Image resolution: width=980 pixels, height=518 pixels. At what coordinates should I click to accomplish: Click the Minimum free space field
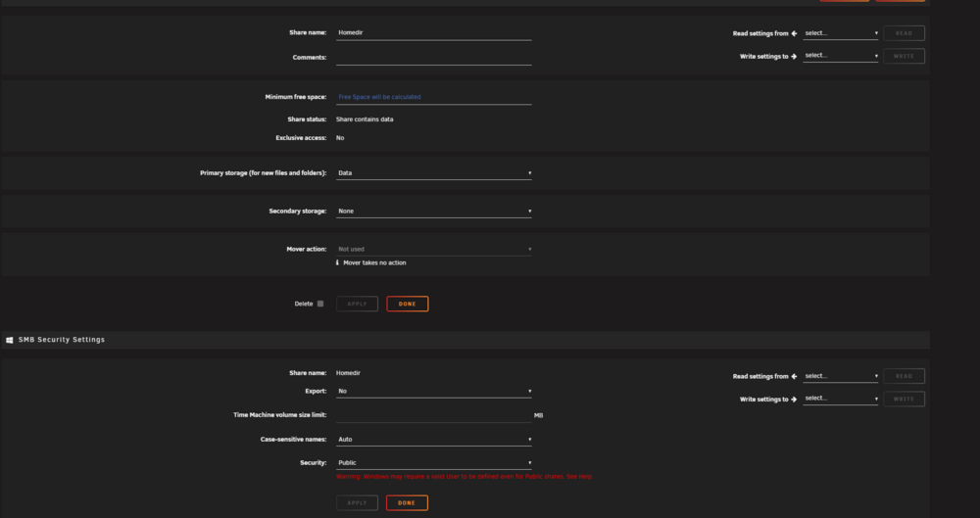pos(434,98)
